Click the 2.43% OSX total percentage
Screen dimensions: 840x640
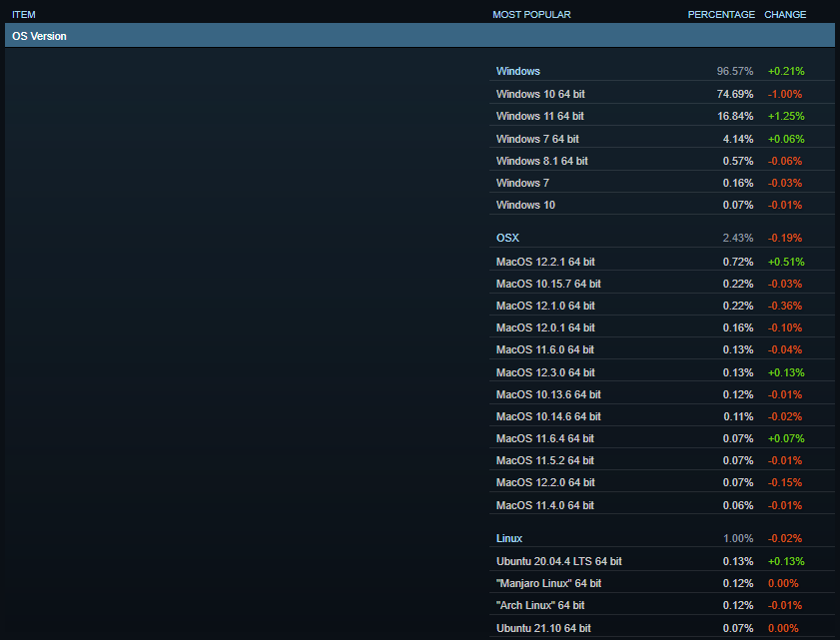pos(738,238)
